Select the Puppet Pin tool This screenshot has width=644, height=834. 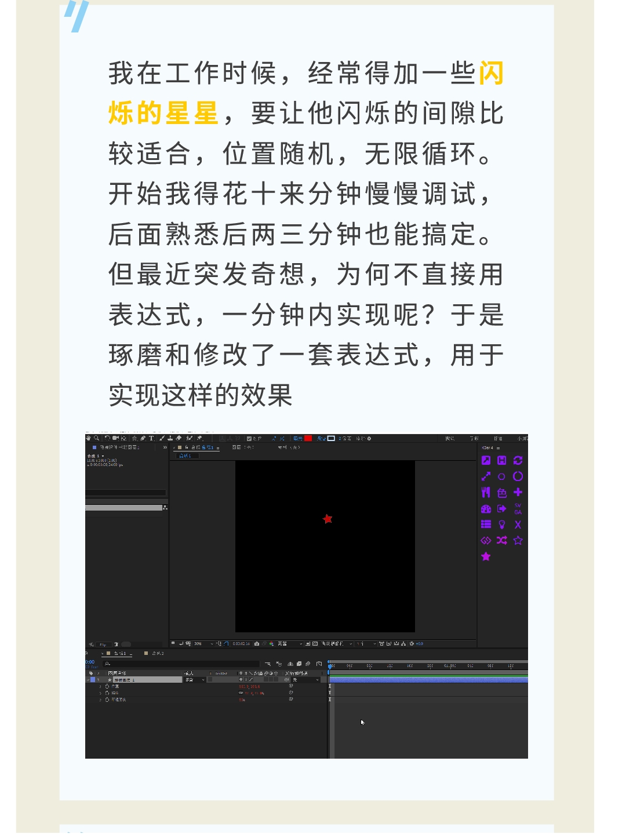[199, 438]
